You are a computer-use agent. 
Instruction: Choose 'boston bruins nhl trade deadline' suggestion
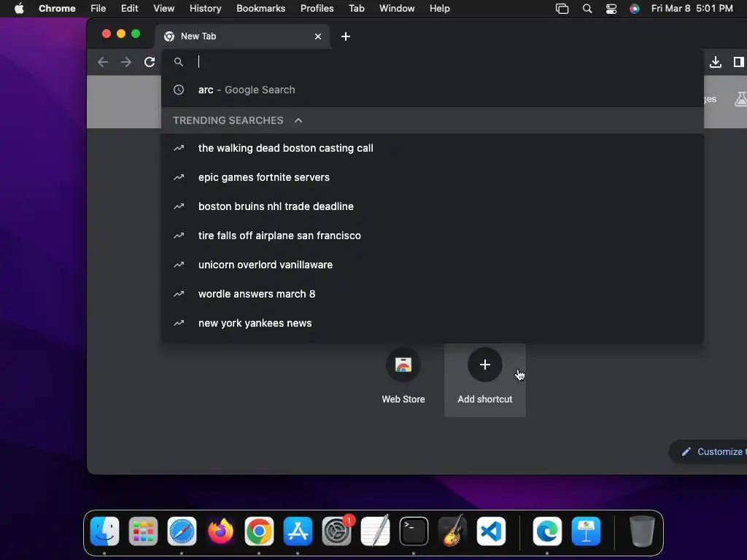[432, 206]
